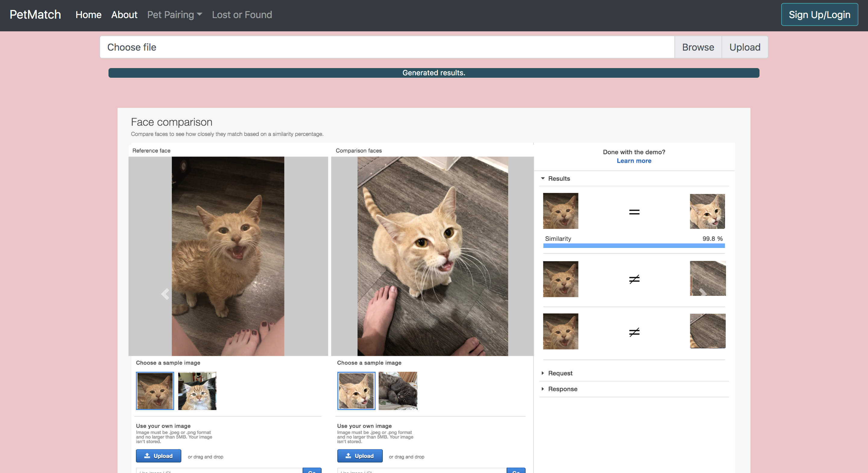
Task: Collapse the Results section
Action: pyautogui.click(x=559, y=179)
